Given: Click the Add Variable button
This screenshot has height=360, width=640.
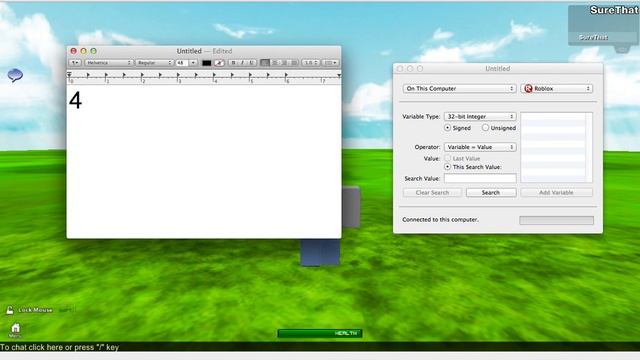Looking at the screenshot, I should (x=556, y=193).
